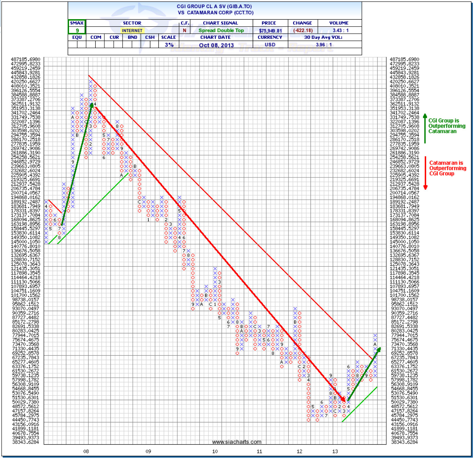The image size is (476, 460).
Task: Click the 30 Day Avg VOL value 3.96 : 1
Action: pyautogui.click(x=323, y=45)
